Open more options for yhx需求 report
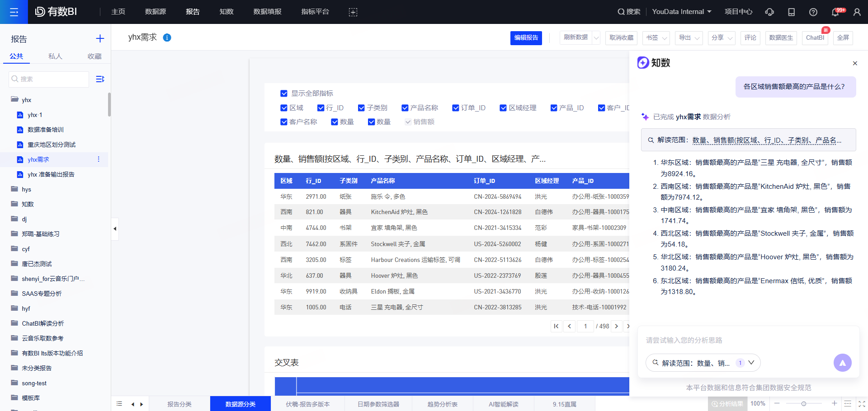 pos(99,159)
